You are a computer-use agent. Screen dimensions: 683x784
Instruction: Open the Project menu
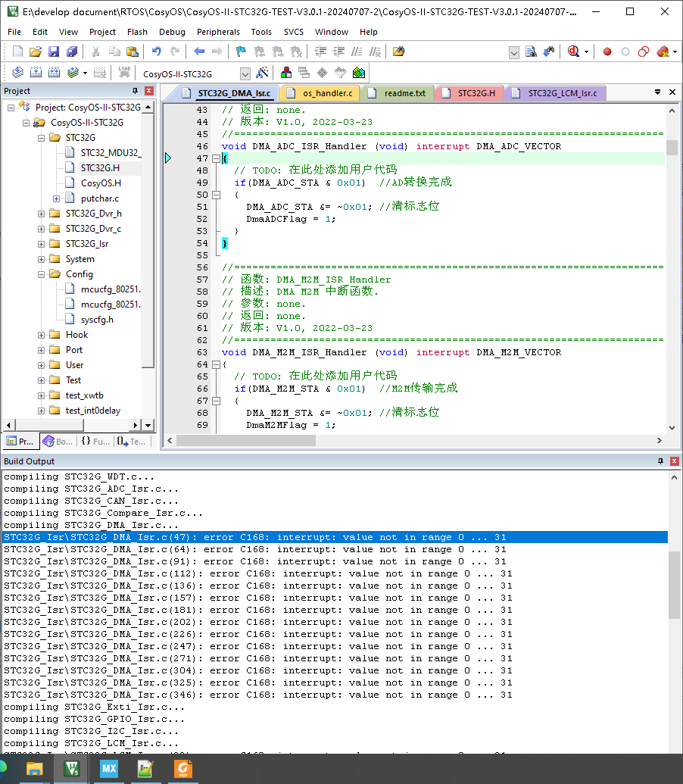click(x=102, y=32)
